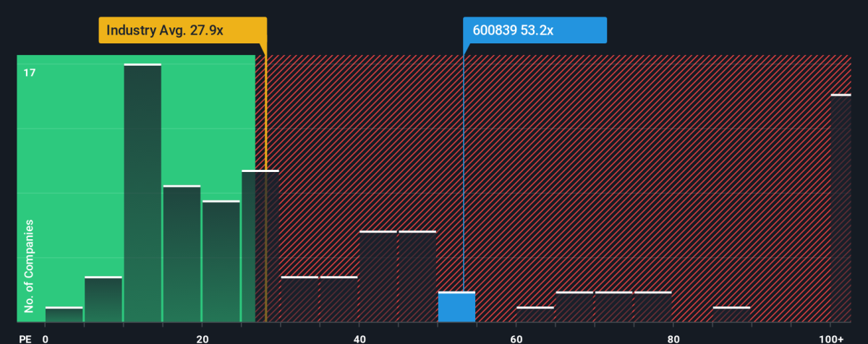Screen dimensions: 868x344
Task: Click the 20-25 PE histogram bar
Action: (x=221, y=262)
